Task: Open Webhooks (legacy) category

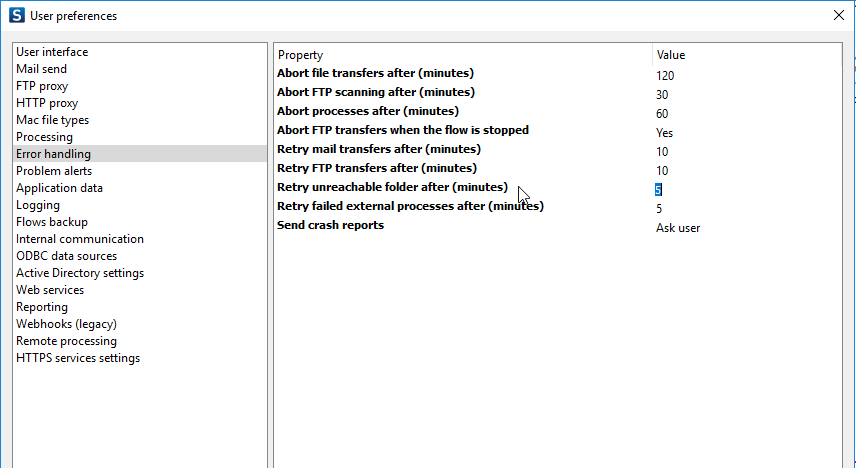Action: [x=66, y=324]
